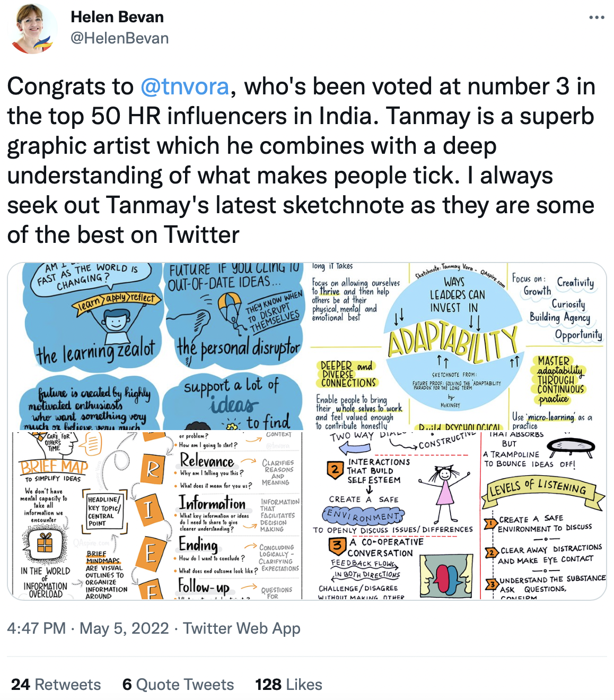View the 24 Retweets list
The height and width of the screenshot is (700, 614).
(56, 685)
